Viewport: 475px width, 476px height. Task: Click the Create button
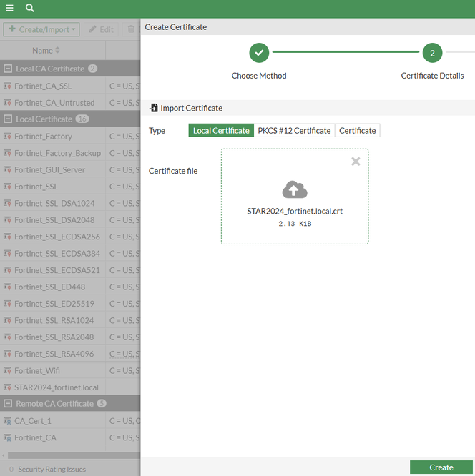coord(441,467)
